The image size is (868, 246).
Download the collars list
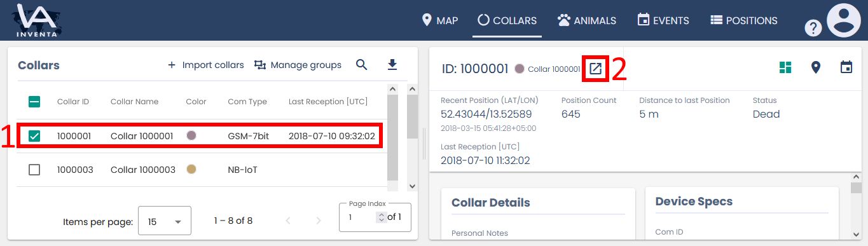coord(392,65)
